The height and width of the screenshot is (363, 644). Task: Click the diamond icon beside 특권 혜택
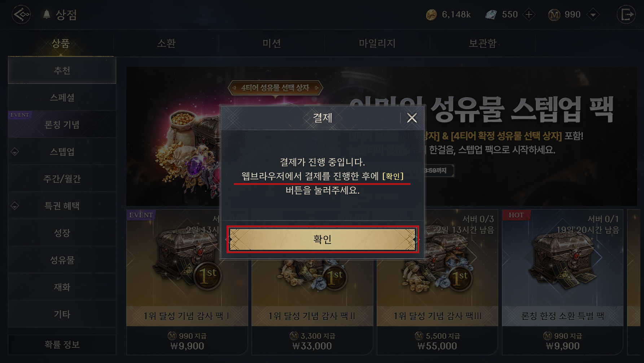[15, 206]
